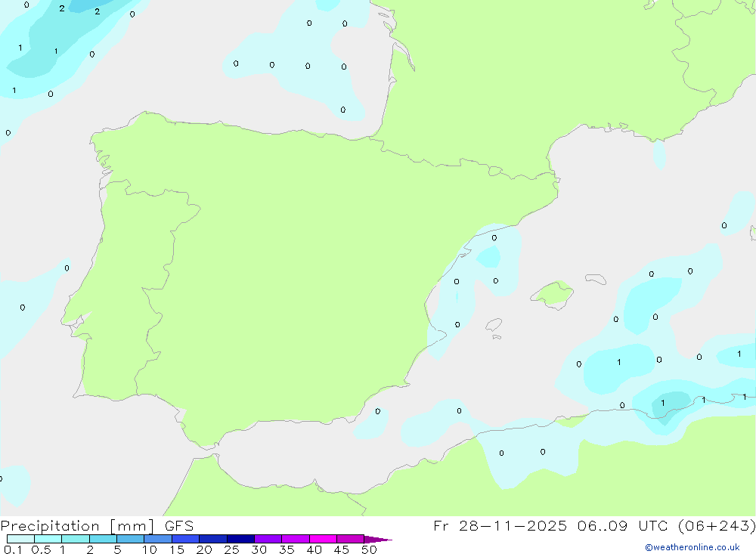Click the '30' legend scale label
Screen dimensions: 756x554
259,549
